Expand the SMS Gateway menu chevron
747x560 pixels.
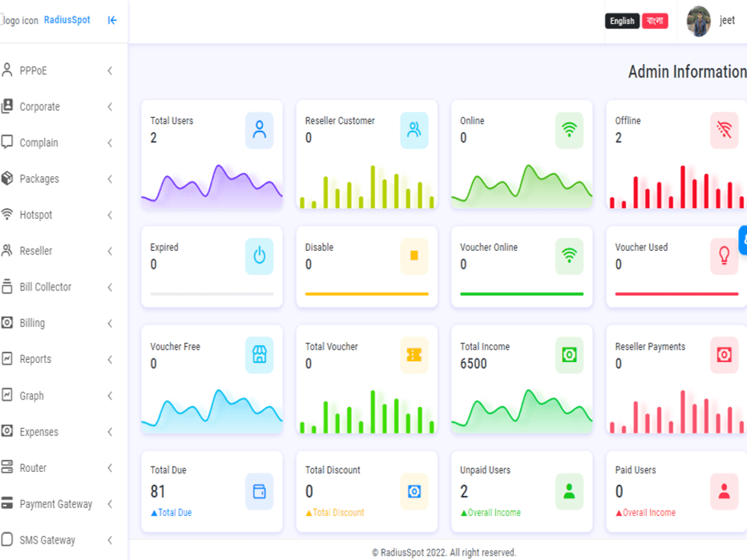click(110, 540)
